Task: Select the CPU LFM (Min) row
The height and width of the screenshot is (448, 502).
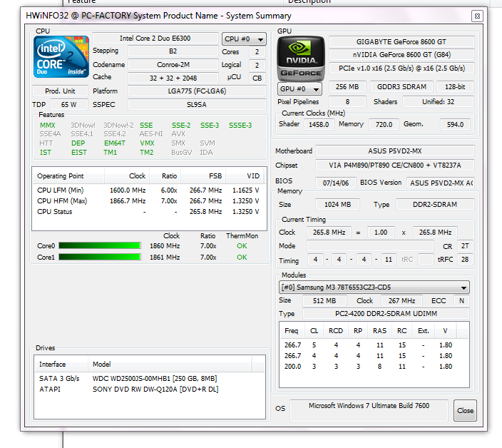Action: tap(149, 190)
